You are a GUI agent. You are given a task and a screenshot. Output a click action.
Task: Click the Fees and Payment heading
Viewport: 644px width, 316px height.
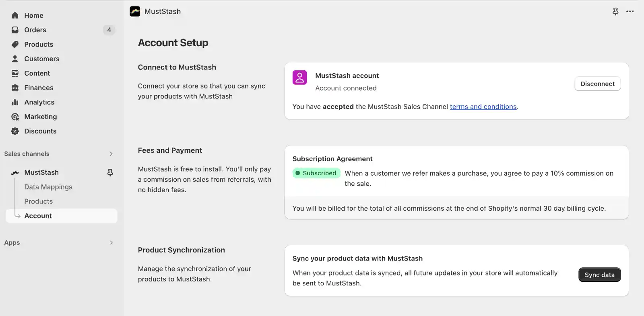(170, 150)
